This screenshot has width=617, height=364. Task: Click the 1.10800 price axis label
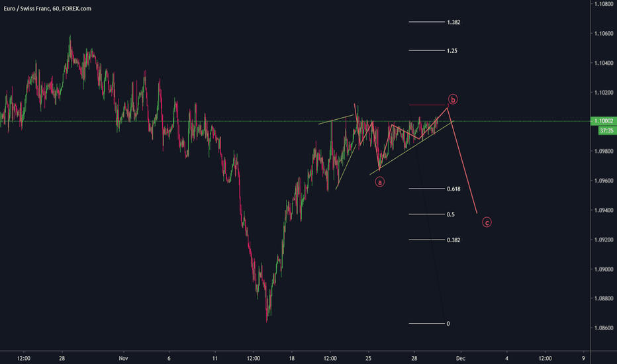tap(602, 5)
